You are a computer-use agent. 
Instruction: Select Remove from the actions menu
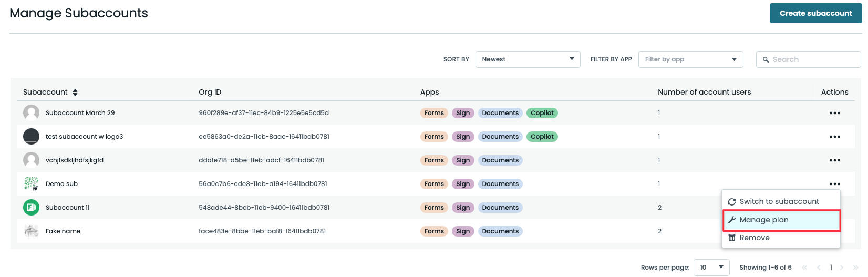pos(755,238)
